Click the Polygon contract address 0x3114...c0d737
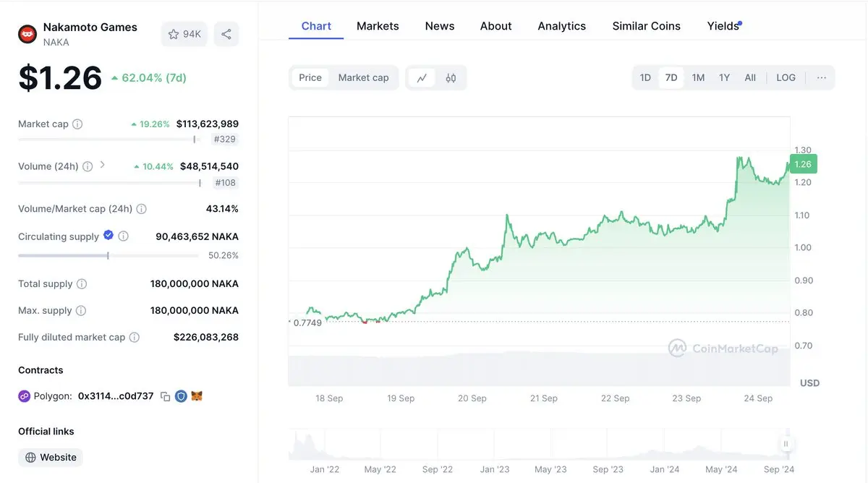 pos(116,396)
